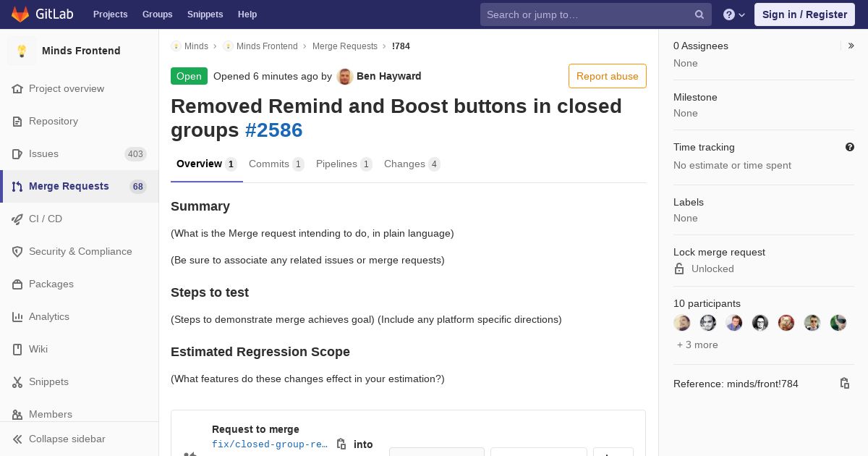Screen dimensions: 868x456
Task: Focus the Search or jump to field
Action: pyautogui.click(x=596, y=14)
